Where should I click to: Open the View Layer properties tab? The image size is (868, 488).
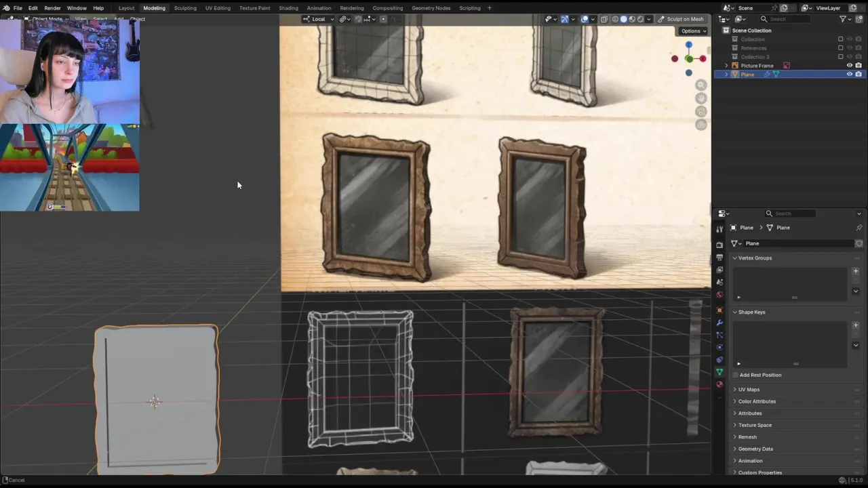[x=719, y=270]
